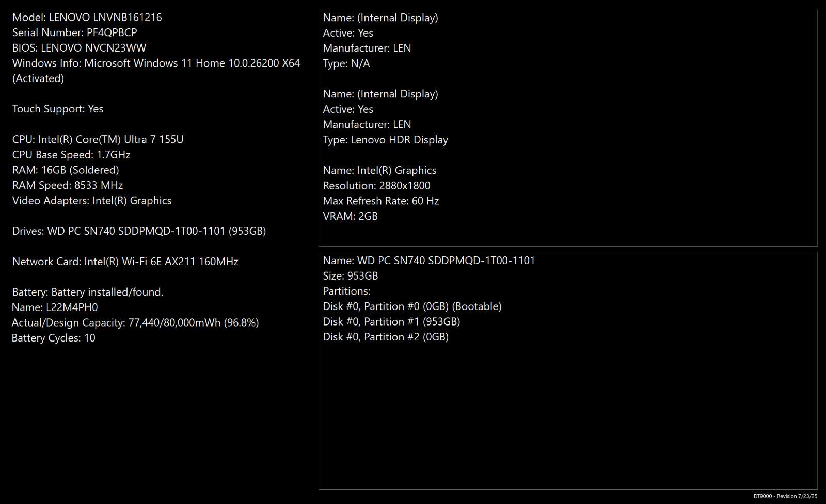Click the DT9000 Revision label

tap(785, 496)
